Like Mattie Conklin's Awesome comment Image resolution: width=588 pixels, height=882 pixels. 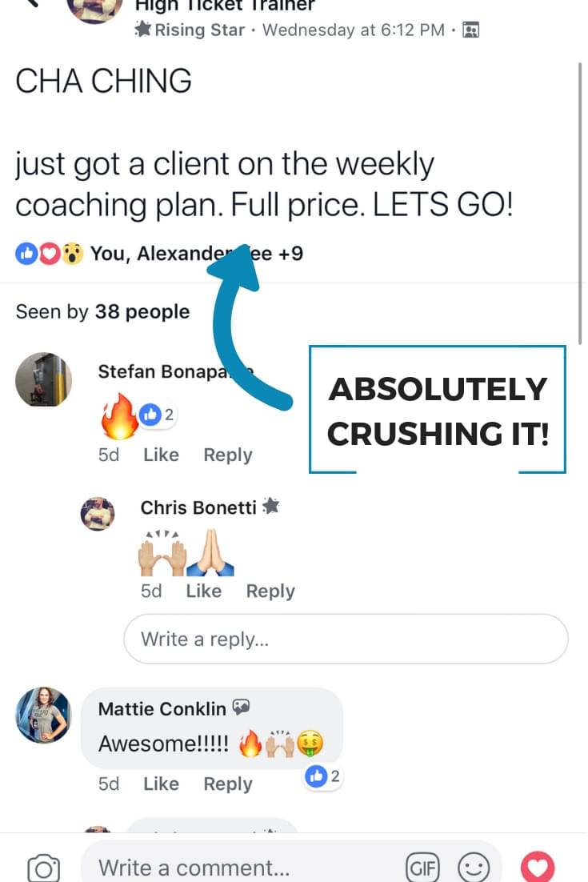pos(162,784)
